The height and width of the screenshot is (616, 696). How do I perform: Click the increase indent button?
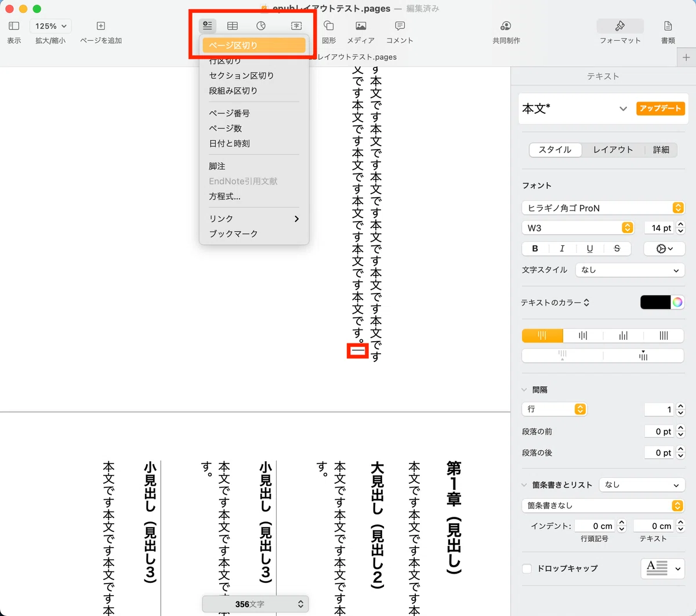click(644, 356)
